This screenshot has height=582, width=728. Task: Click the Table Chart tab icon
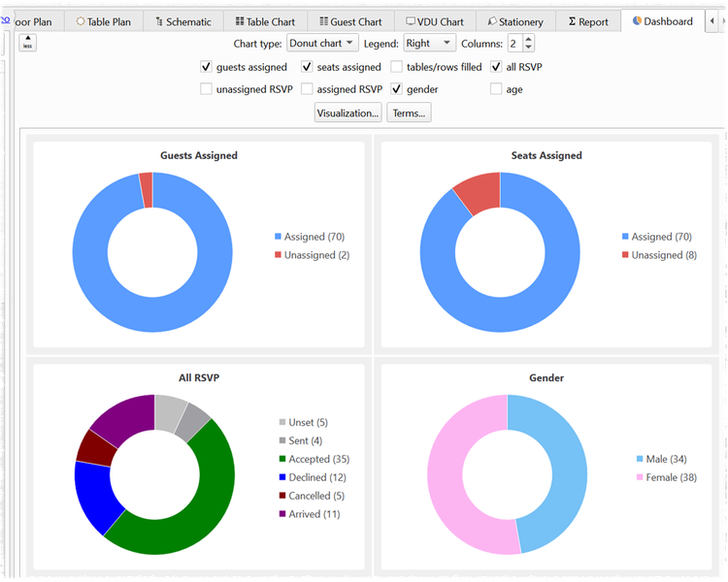[x=240, y=21]
